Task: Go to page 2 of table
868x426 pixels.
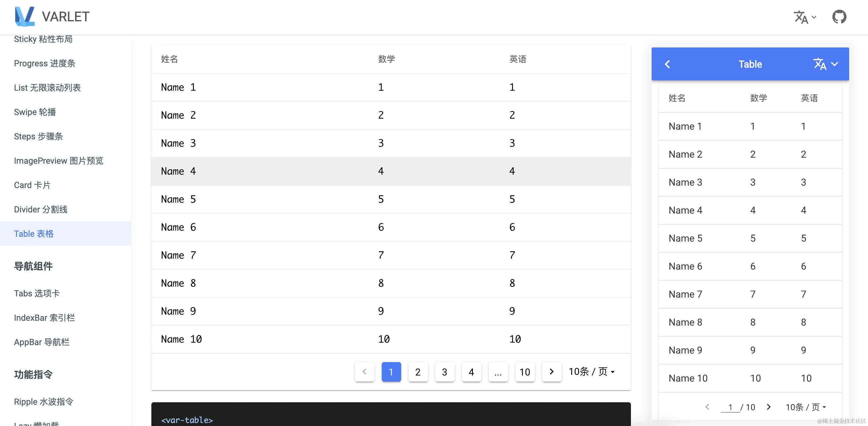Action: [x=418, y=372]
